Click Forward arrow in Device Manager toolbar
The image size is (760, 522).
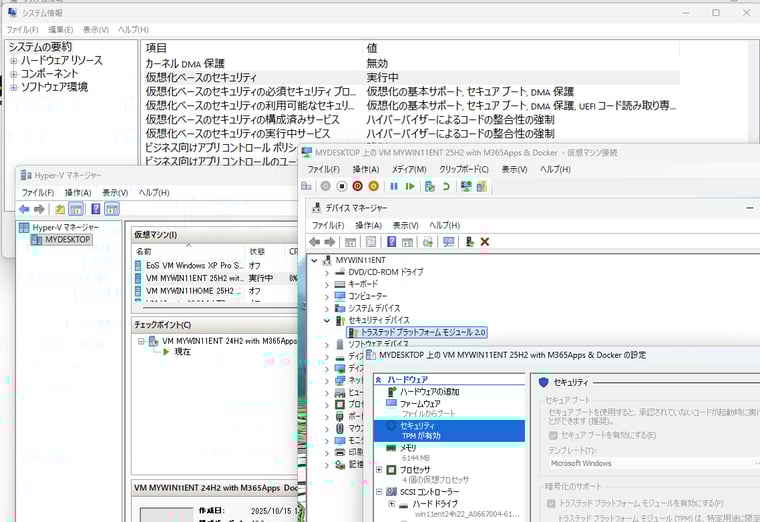point(330,241)
